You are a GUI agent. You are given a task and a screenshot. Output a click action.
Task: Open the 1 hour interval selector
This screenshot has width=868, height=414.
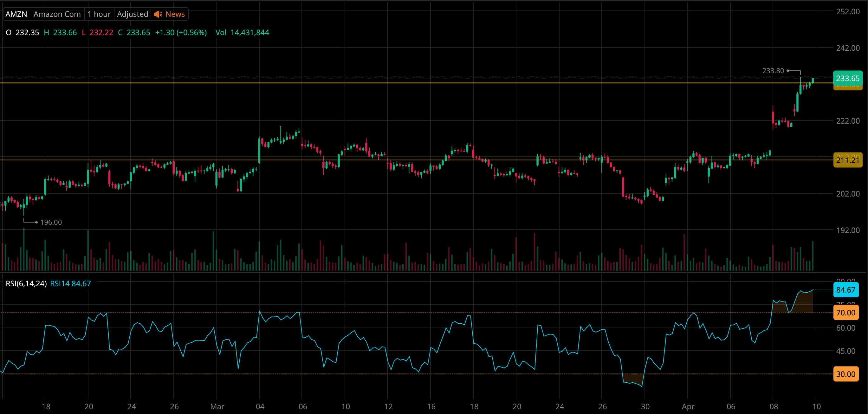[x=99, y=14]
